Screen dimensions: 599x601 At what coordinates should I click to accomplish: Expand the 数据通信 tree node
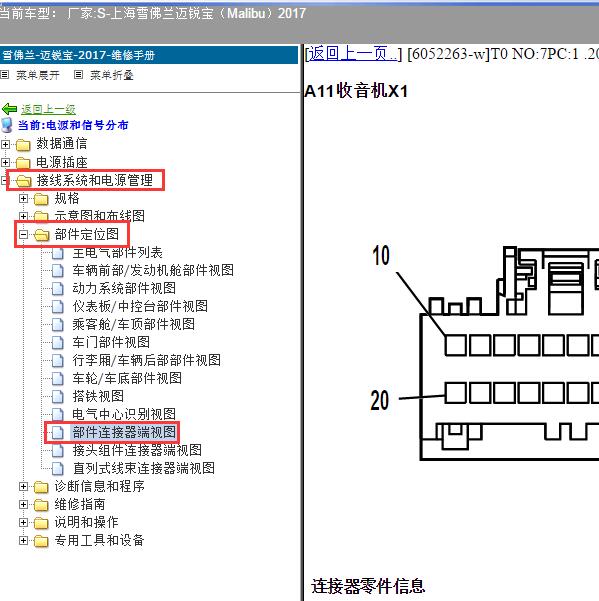pos(5,145)
